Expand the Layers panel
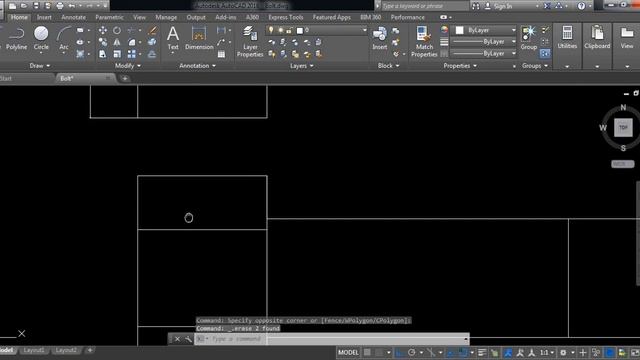This screenshot has height=360, width=640. click(x=301, y=66)
